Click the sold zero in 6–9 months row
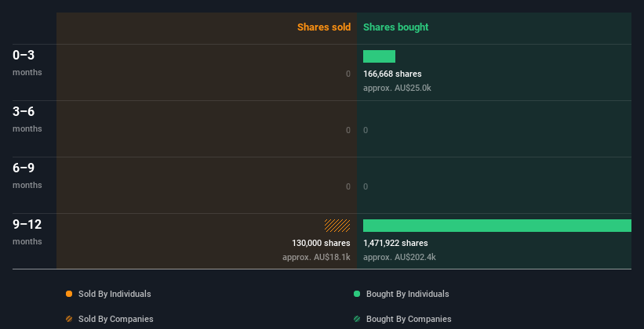The width and height of the screenshot is (644, 329). tap(348, 186)
